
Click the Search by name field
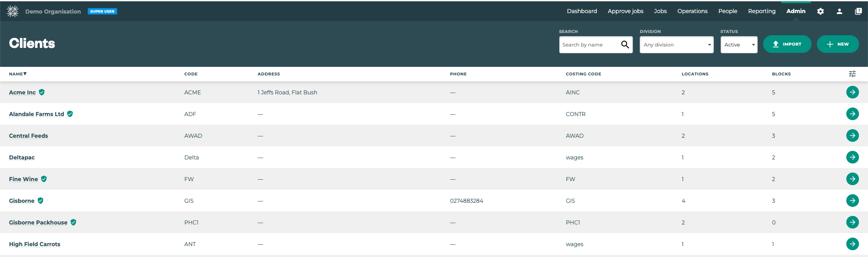(x=589, y=45)
